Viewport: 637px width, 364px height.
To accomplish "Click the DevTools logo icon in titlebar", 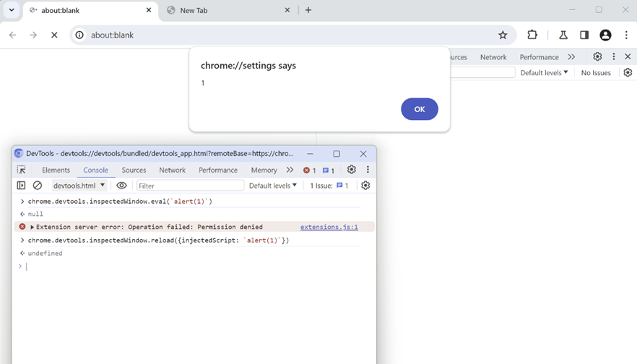I will point(19,153).
